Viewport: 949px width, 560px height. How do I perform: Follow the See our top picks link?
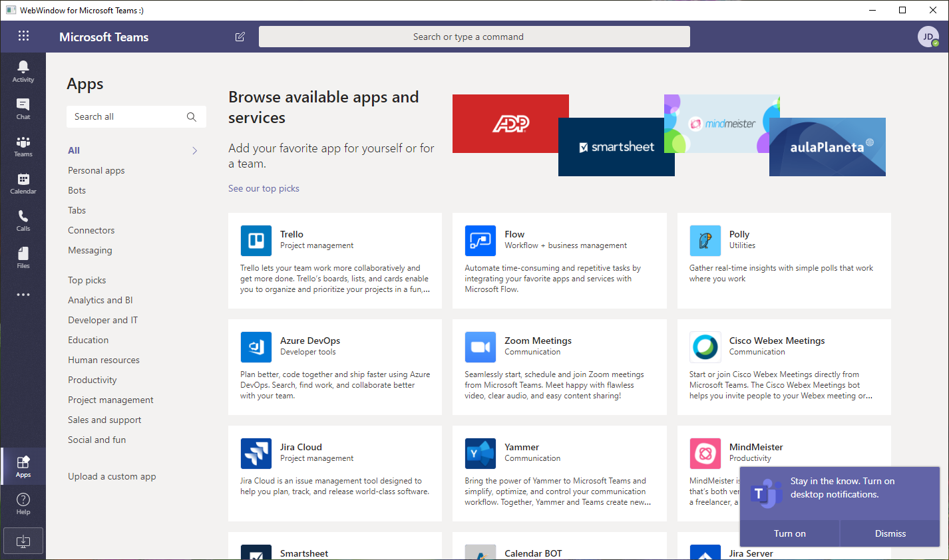(x=264, y=188)
